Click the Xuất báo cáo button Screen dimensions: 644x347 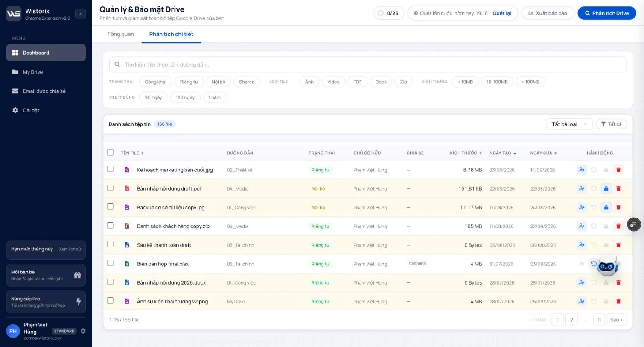(548, 13)
